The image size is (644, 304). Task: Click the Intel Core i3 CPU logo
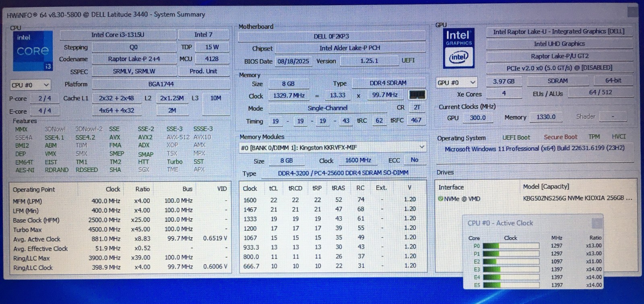tap(33, 51)
